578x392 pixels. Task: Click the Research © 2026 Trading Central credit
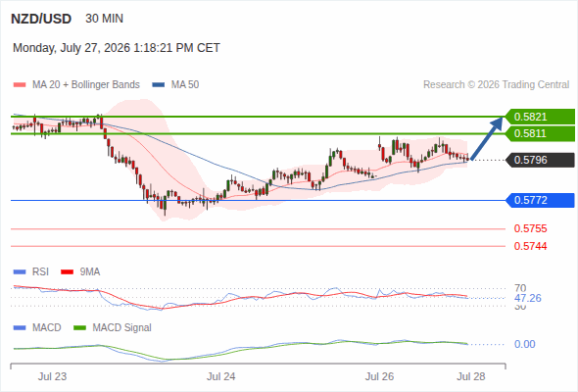pos(496,85)
